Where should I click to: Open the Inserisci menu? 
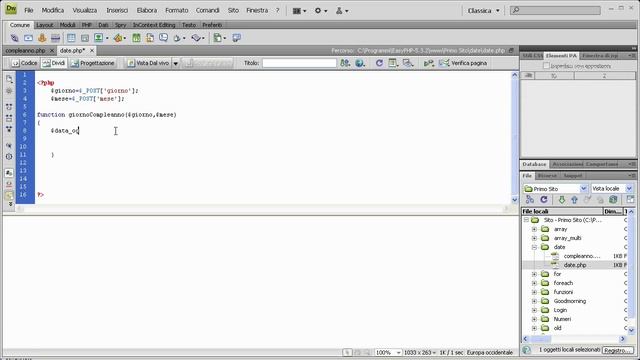[117, 10]
